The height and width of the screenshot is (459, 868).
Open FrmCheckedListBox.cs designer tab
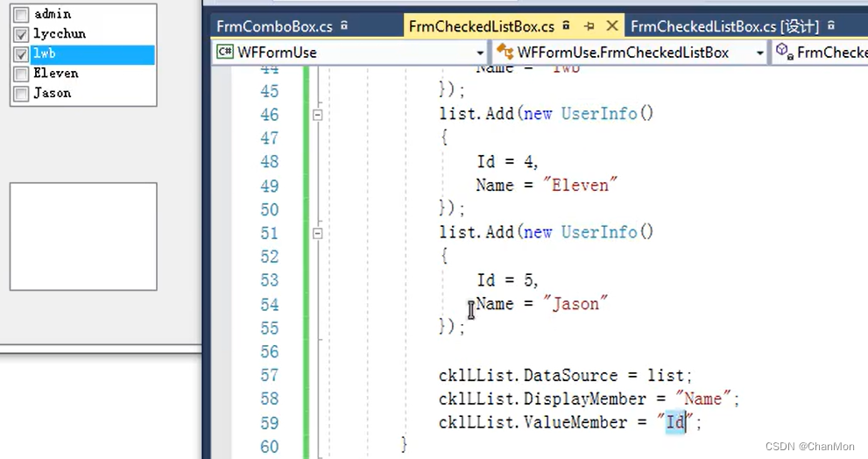724,26
